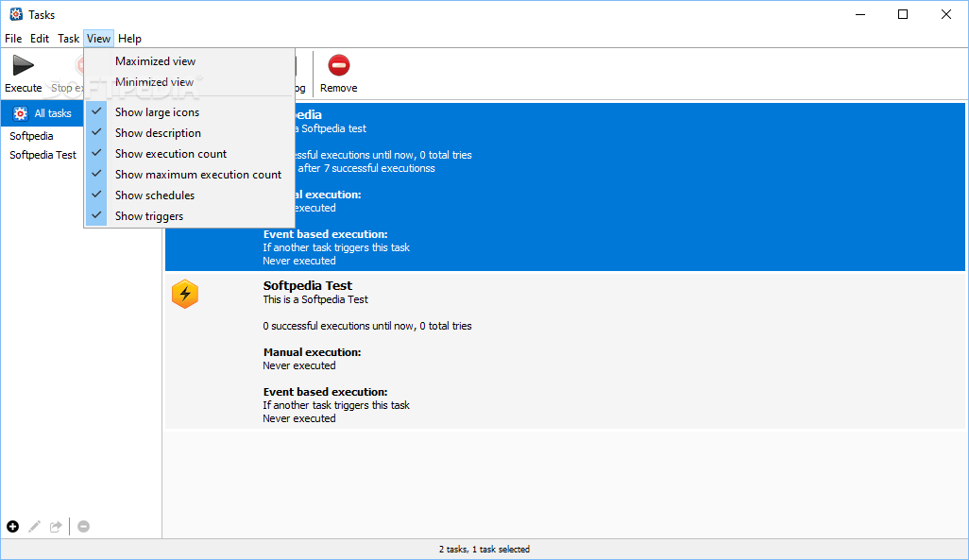969x560 pixels.
Task: Click status bar '2 tasks, 1 task selected'
Action: coord(484,549)
